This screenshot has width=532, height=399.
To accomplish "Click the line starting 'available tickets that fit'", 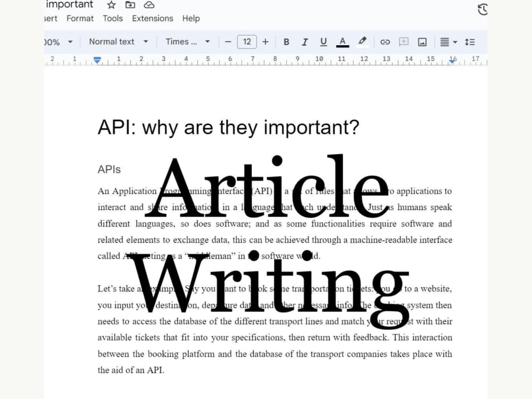I will [x=275, y=338].
